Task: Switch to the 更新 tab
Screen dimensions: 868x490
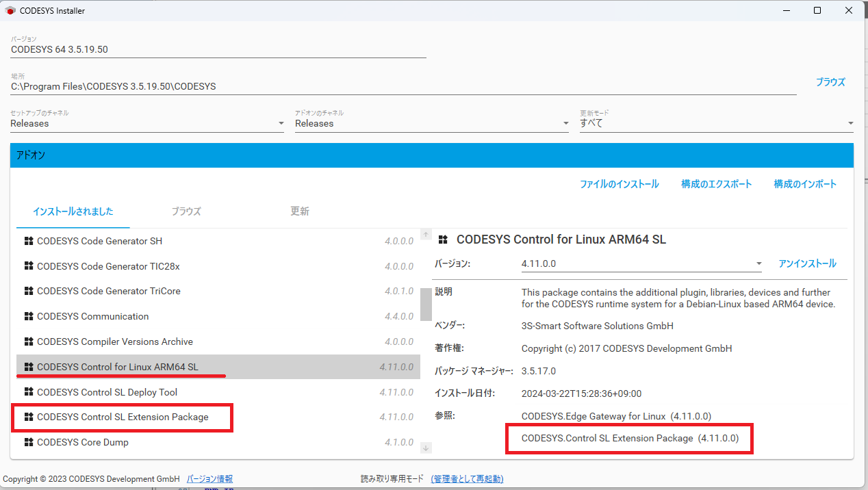Action: [299, 211]
